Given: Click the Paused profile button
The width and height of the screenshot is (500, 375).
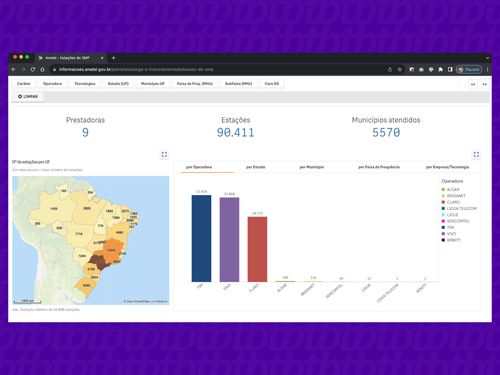Looking at the screenshot, I should pos(469,69).
